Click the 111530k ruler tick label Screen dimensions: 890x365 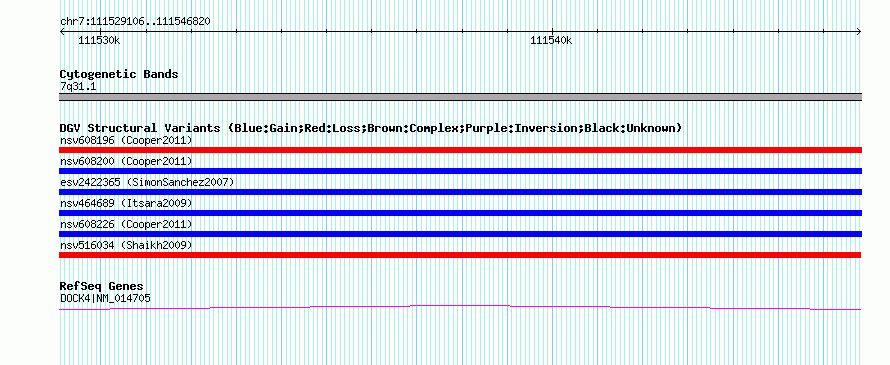pyautogui.click(x=99, y=41)
